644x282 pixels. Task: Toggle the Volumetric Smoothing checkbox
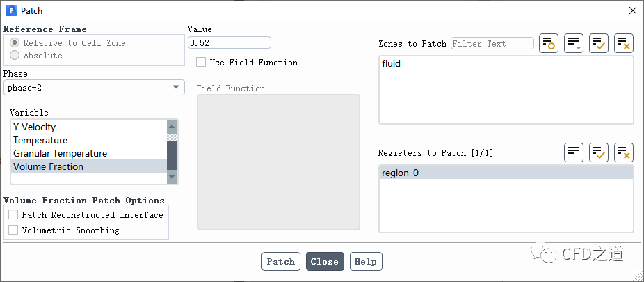click(x=13, y=230)
